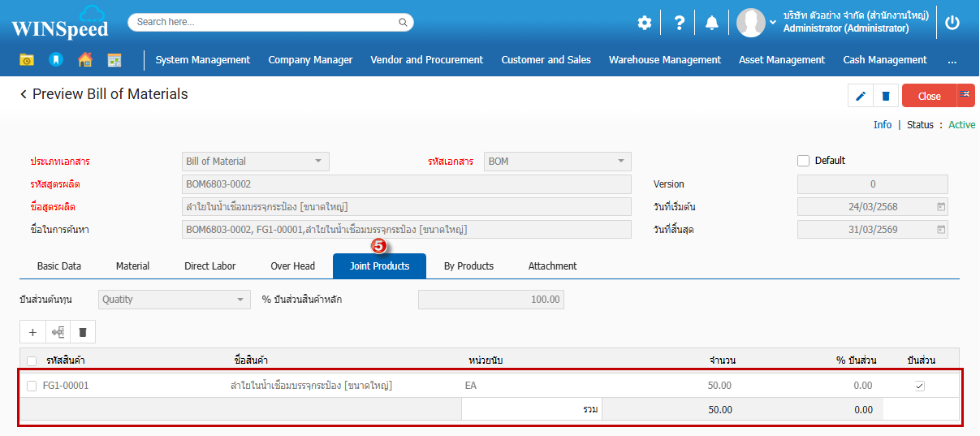The height and width of the screenshot is (436, 980).
Task: Click the Search here field
Action: (x=270, y=22)
